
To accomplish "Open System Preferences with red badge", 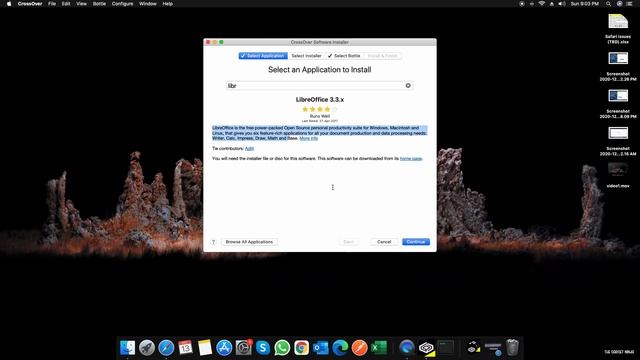I will [244, 348].
